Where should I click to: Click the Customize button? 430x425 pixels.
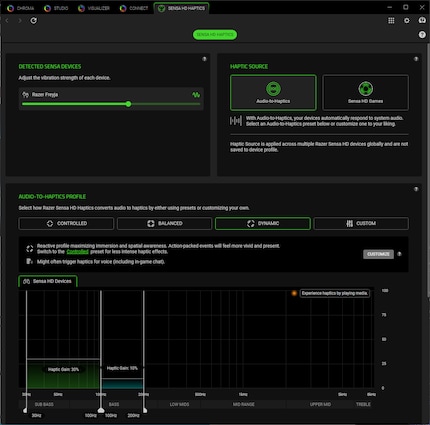(378, 254)
